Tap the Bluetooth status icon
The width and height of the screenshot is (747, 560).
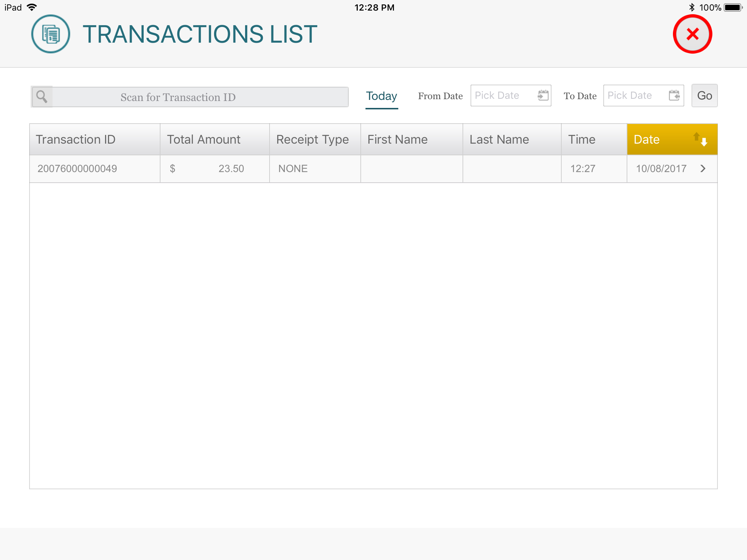click(691, 7)
